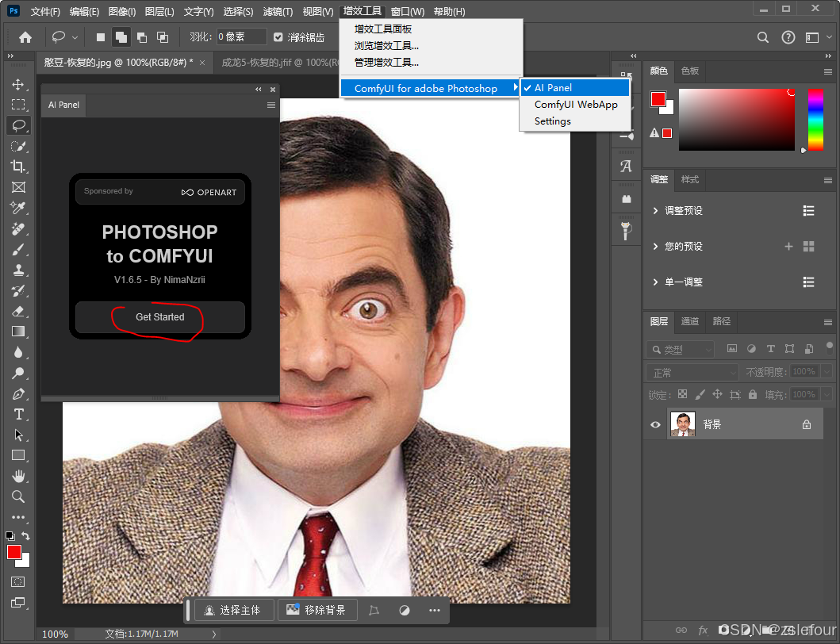Click 移除背景 button

click(317, 610)
